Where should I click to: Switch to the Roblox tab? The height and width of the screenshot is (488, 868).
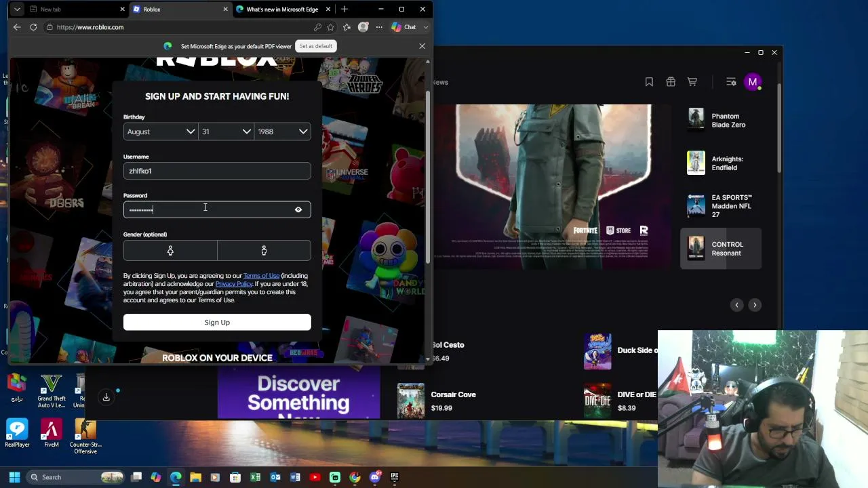coord(180,9)
